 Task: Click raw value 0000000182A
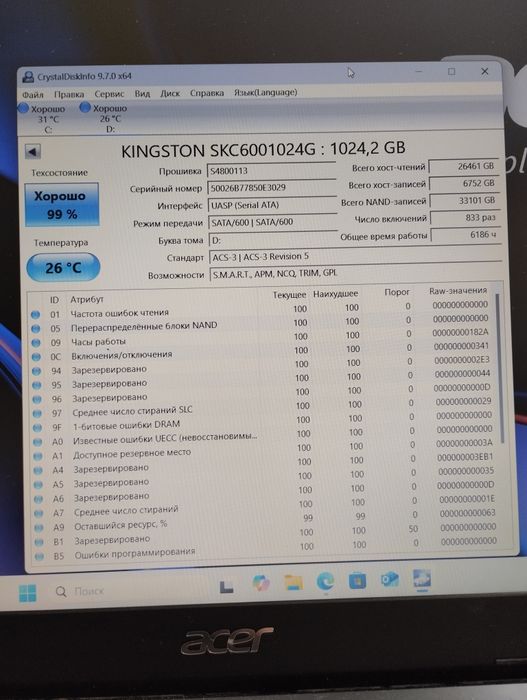tap(460, 332)
